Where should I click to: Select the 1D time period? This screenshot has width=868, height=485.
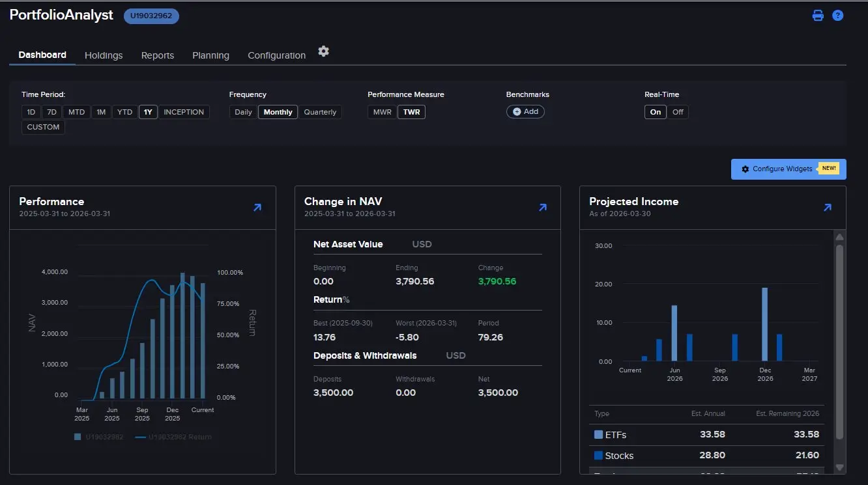[31, 112]
